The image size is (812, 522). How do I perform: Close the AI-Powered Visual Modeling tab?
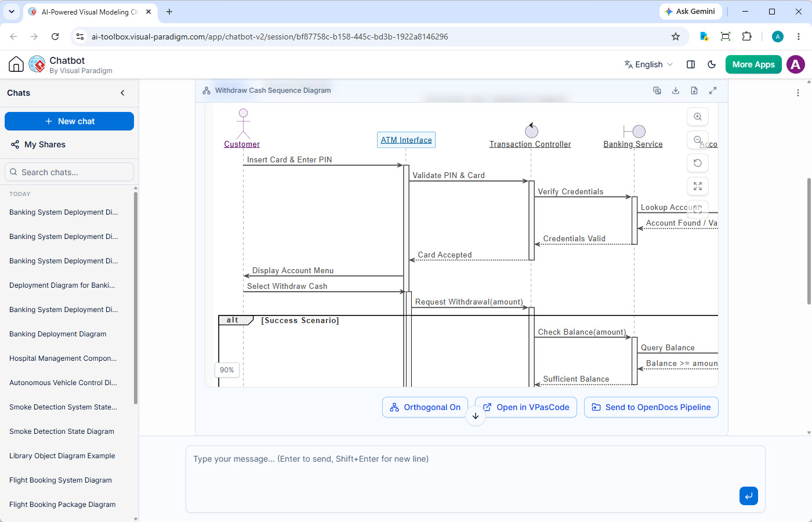click(x=148, y=12)
